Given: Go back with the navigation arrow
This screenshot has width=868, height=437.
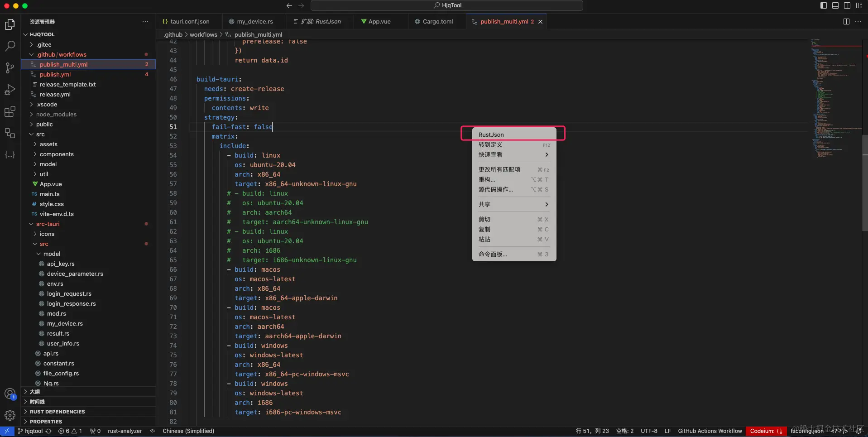Looking at the screenshot, I should pos(289,5).
